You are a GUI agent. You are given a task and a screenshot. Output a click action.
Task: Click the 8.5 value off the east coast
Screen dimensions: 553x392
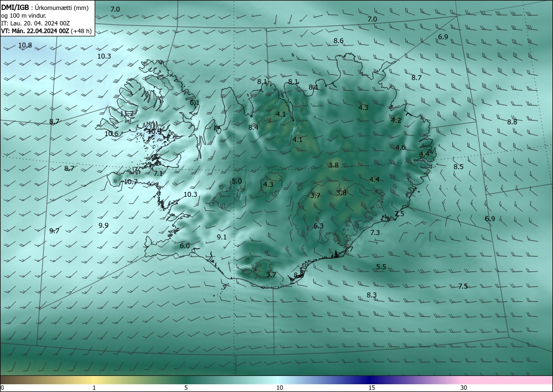pos(458,167)
